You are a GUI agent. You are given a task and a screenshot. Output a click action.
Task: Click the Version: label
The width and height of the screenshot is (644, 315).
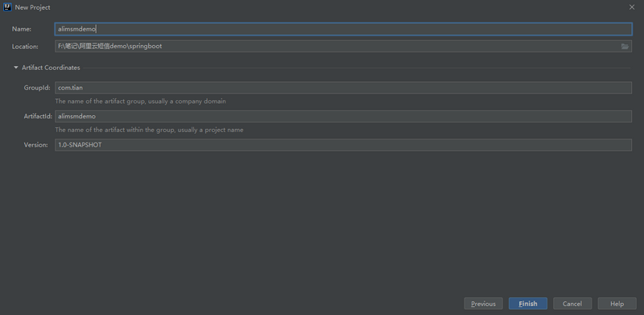coord(36,145)
